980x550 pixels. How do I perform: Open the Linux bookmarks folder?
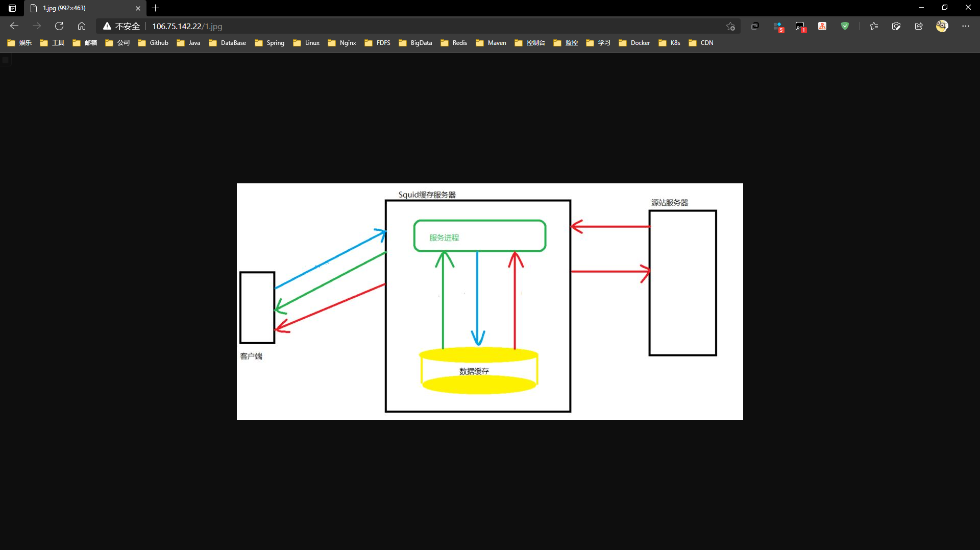click(306, 43)
